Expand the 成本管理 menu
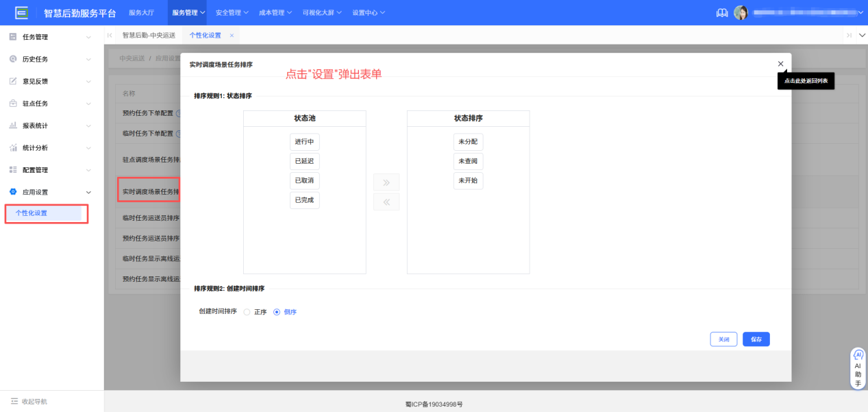The height and width of the screenshot is (412, 868). point(273,12)
